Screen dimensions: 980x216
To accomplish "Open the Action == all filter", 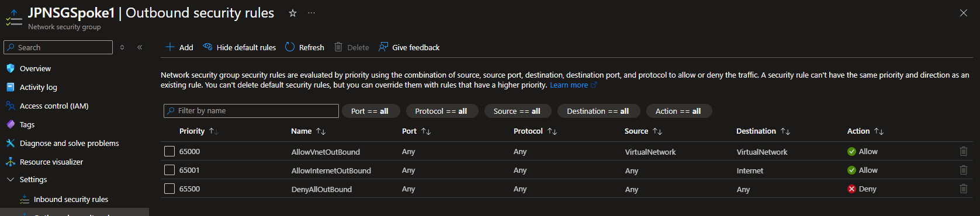I will [x=678, y=111].
